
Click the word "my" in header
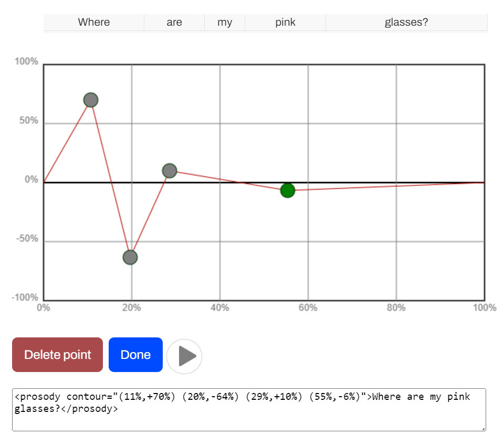pos(225,22)
